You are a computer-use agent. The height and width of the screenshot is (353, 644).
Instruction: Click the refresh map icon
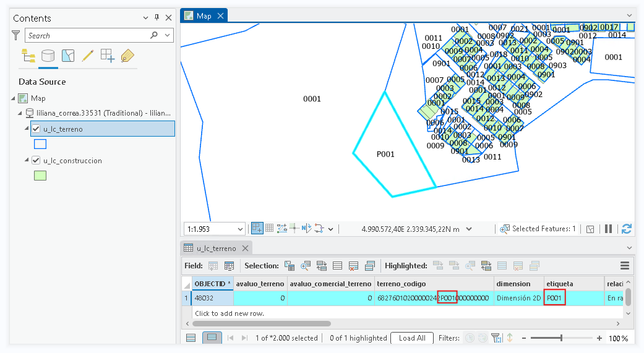click(626, 229)
